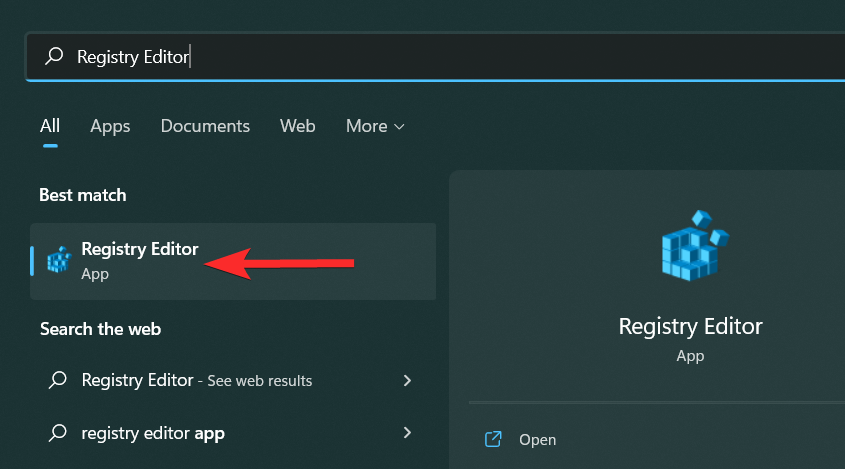The width and height of the screenshot is (845, 469).
Task: Click the large Registry Editor icon in preview pane
Action: click(690, 245)
